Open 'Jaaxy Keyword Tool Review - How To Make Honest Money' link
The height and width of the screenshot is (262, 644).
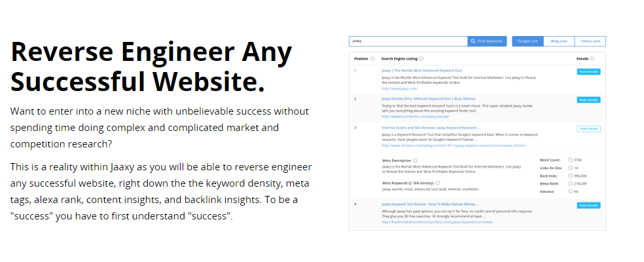click(x=430, y=204)
